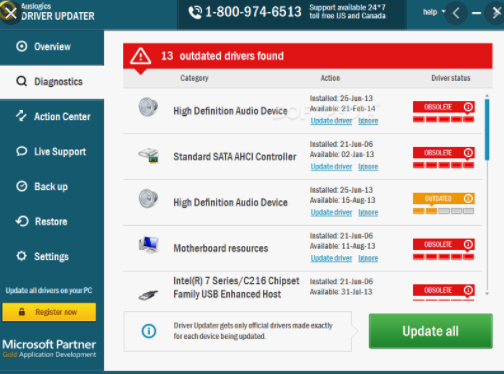Open Settings from the sidebar

(x=52, y=257)
